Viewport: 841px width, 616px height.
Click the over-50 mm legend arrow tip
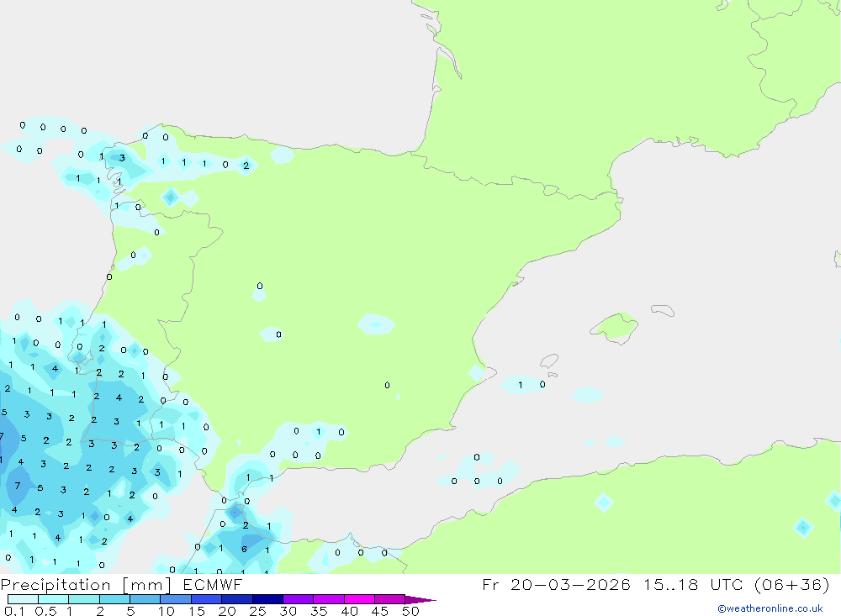[x=420, y=599]
